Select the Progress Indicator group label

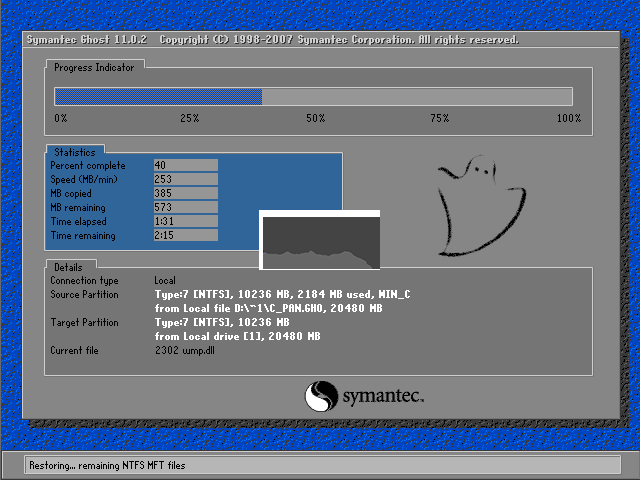click(x=94, y=68)
